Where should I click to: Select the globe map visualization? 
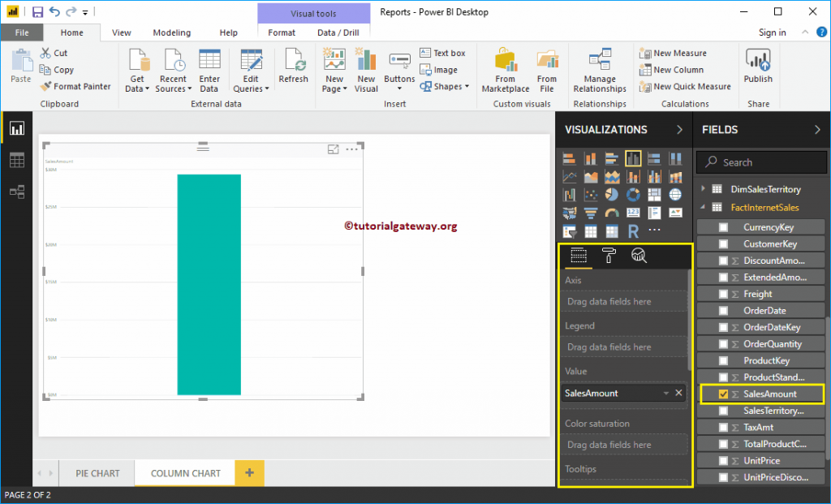point(675,195)
